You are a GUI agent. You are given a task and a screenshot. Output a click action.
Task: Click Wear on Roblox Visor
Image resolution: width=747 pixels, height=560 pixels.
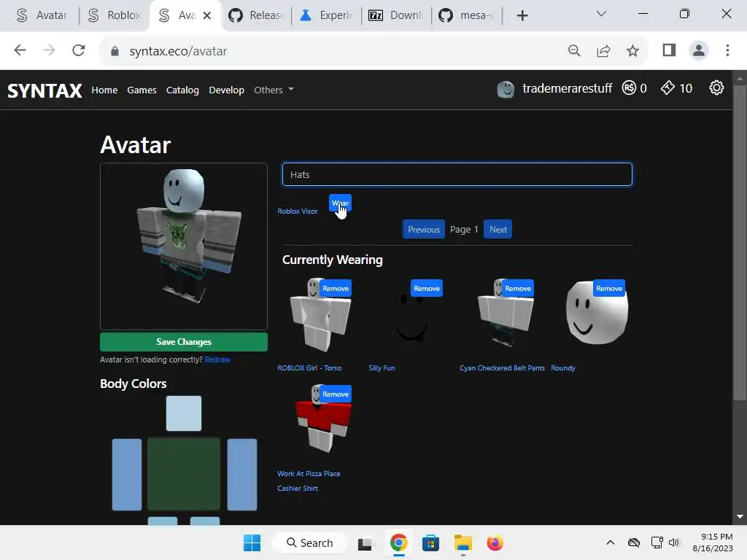point(340,203)
